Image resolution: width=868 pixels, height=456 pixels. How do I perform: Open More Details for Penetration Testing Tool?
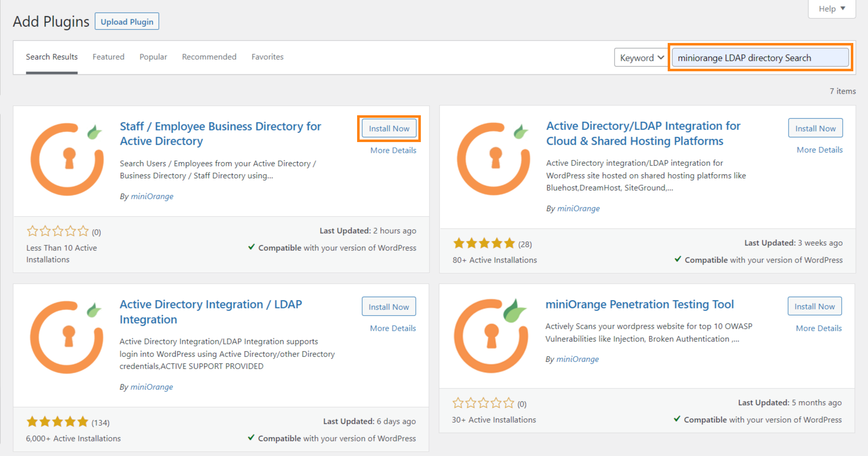click(818, 328)
